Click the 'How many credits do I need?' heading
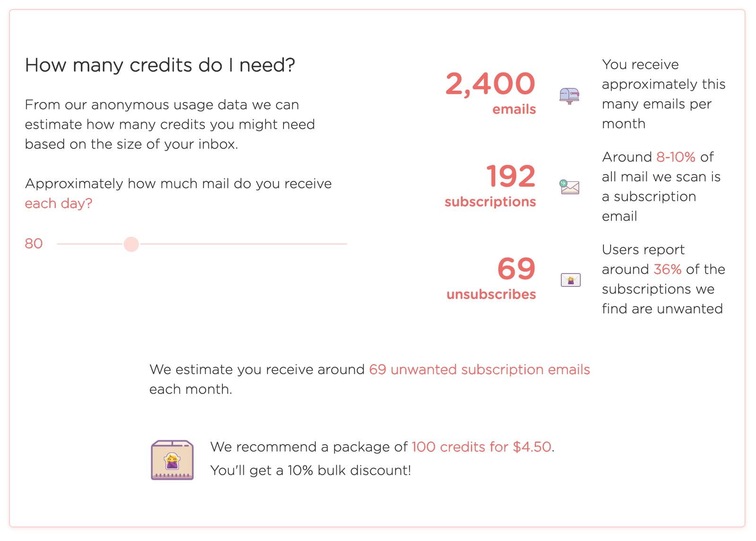The width and height of the screenshot is (756, 541). [x=160, y=65]
